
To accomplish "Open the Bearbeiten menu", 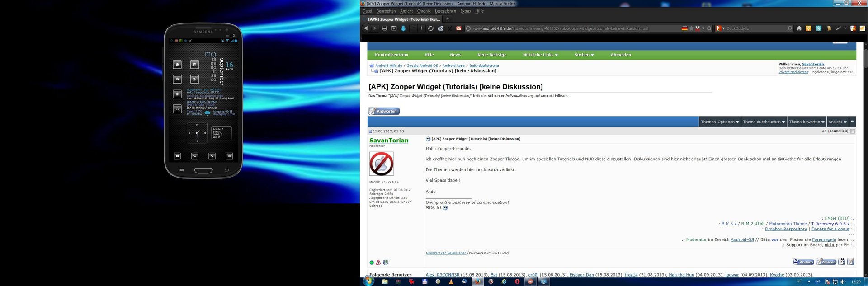I will [386, 11].
